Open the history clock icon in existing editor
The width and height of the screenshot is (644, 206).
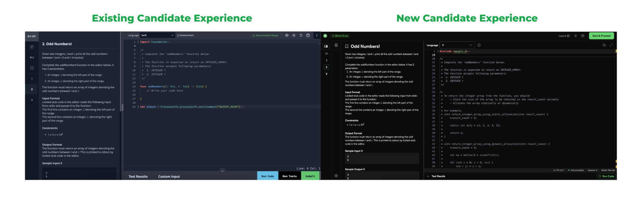click(x=301, y=35)
